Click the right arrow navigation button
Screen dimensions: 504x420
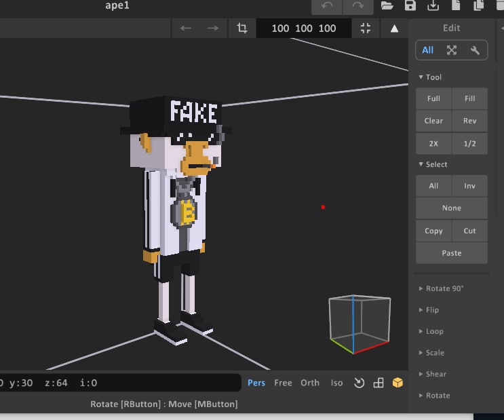(212, 28)
